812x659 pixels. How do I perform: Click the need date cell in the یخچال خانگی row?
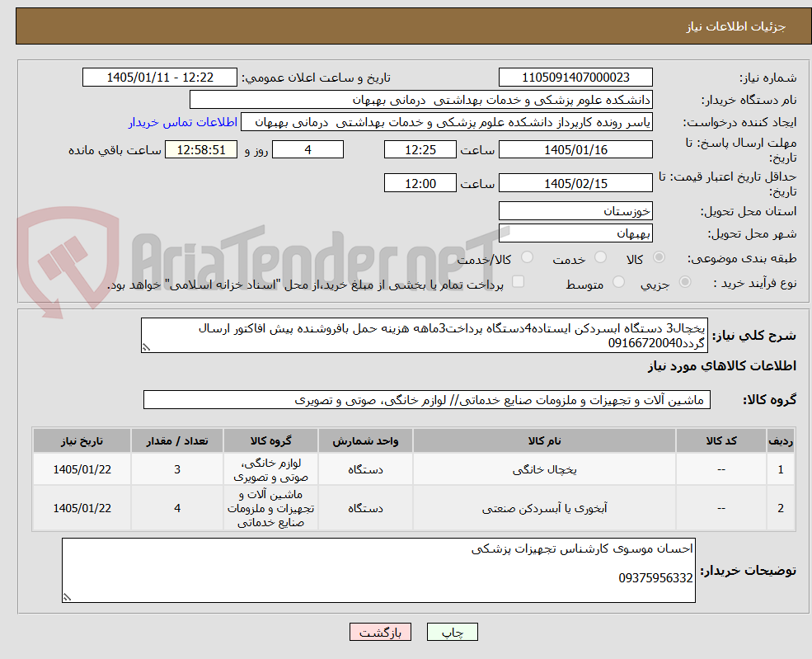click(x=82, y=469)
